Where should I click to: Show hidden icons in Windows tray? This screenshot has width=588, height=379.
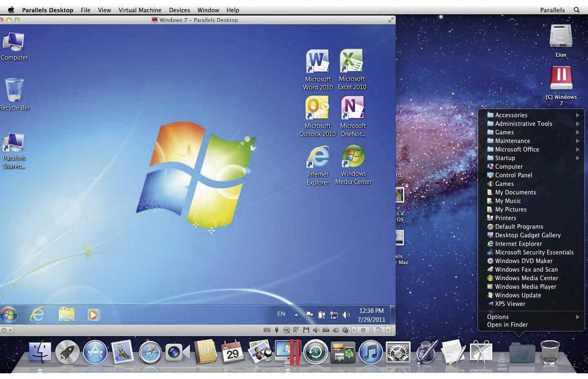tap(296, 314)
